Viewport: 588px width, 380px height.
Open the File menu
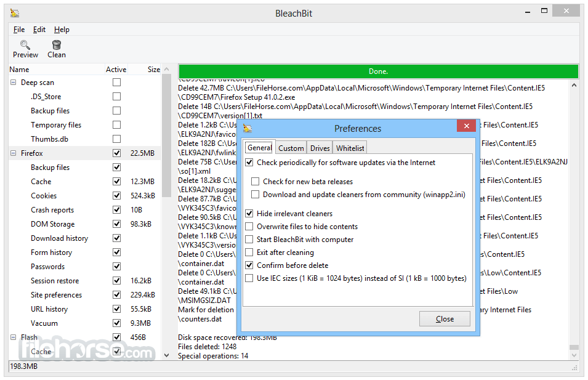(18, 30)
